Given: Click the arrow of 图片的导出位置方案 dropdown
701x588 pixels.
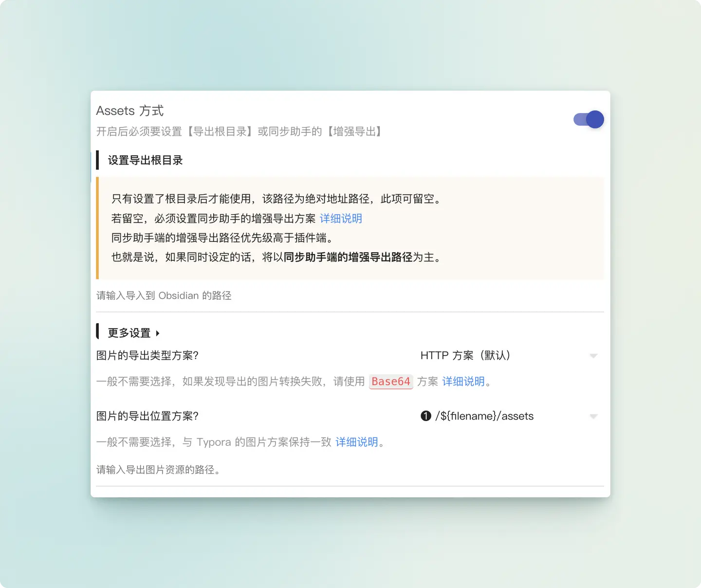Looking at the screenshot, I should click(x=593, y=417).
